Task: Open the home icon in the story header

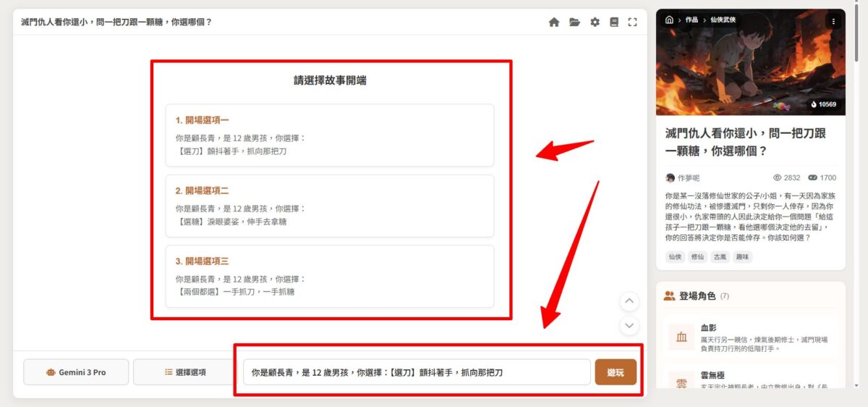Action: tap(554, 22)
